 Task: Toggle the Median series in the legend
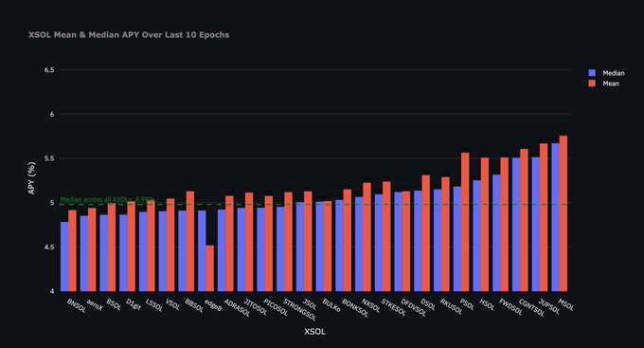pos(607,73)
